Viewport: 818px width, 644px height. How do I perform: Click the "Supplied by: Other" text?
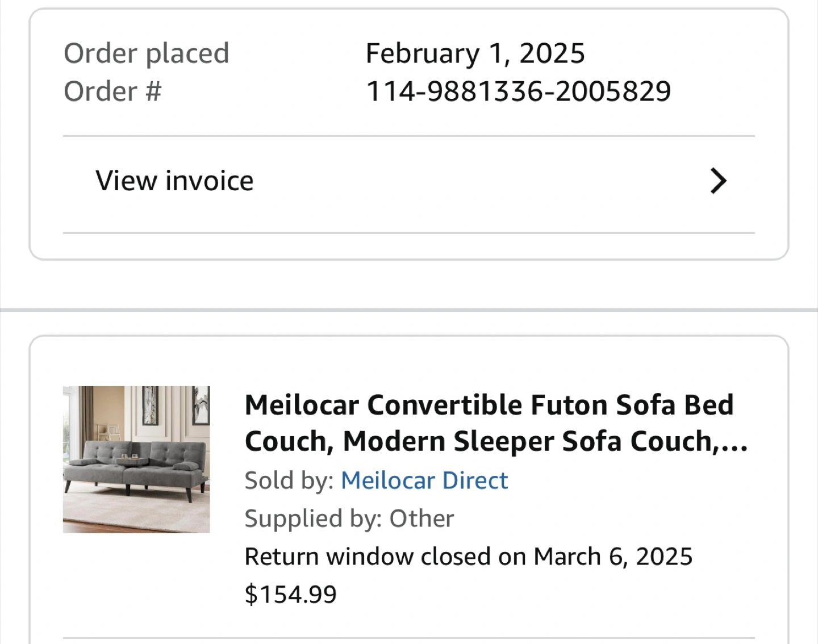click(x=349, y=518)
